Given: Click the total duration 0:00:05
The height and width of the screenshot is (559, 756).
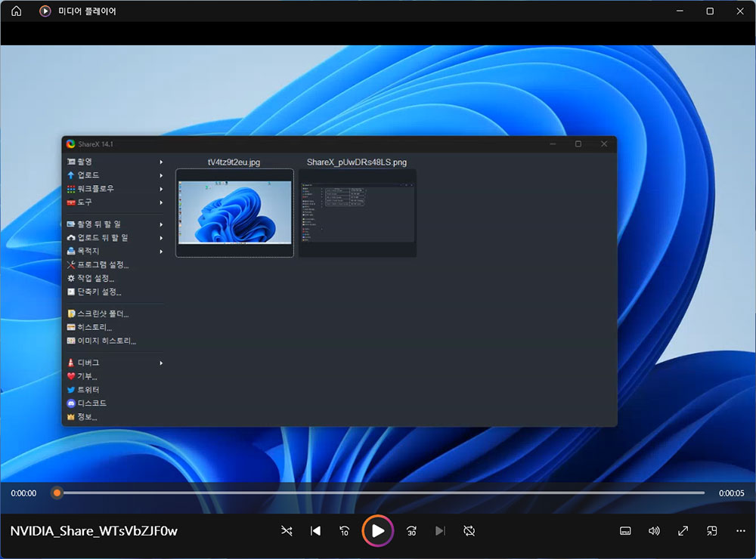Looking at the screenshot, I should (731, 493).
